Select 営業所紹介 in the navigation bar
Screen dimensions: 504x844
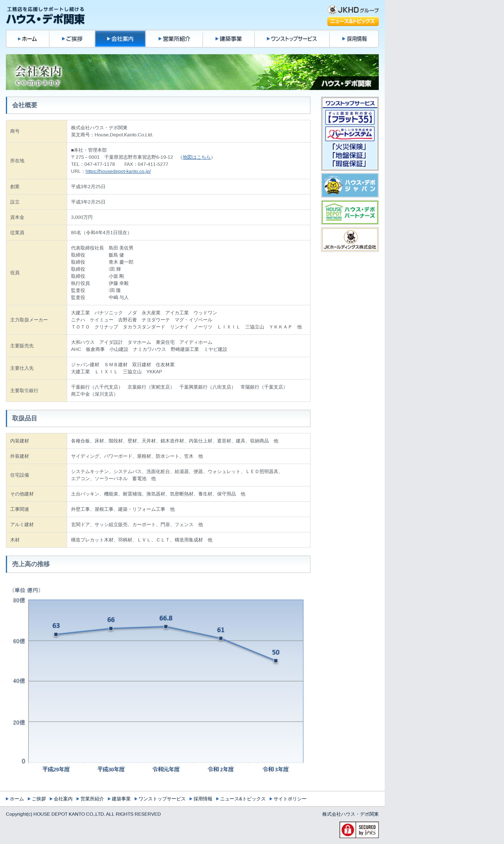tap(174, 39)
